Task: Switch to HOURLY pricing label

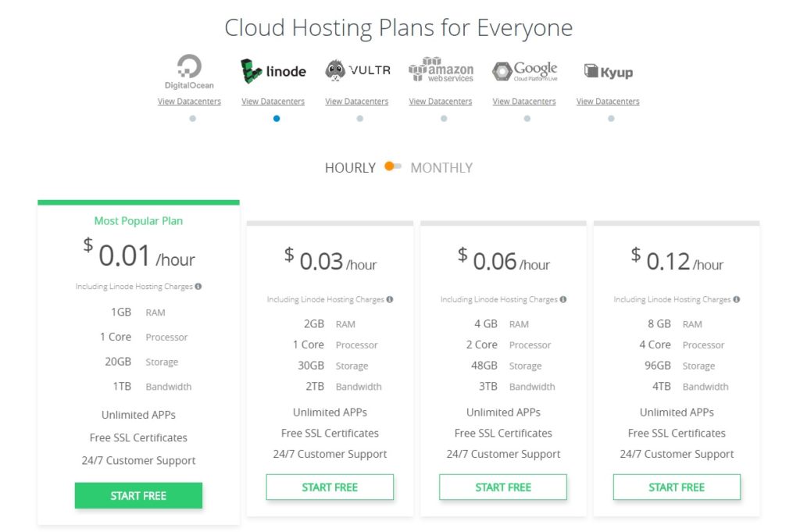Action: [x=350, y=168]
